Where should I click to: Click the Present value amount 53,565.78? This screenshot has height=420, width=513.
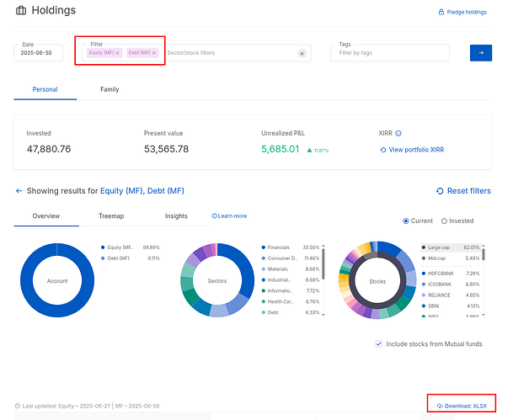pyautogui.click(x=166, y=149)
